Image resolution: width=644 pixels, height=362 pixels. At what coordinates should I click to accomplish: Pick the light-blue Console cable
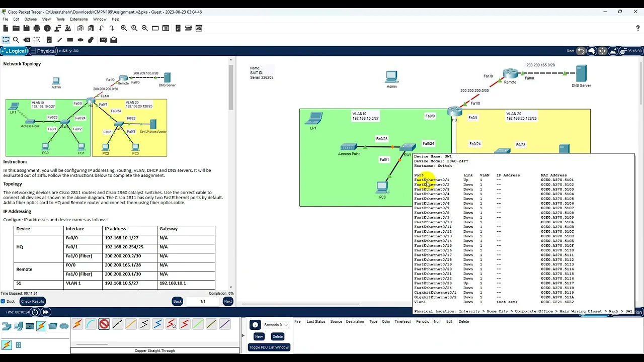[91, 324]
